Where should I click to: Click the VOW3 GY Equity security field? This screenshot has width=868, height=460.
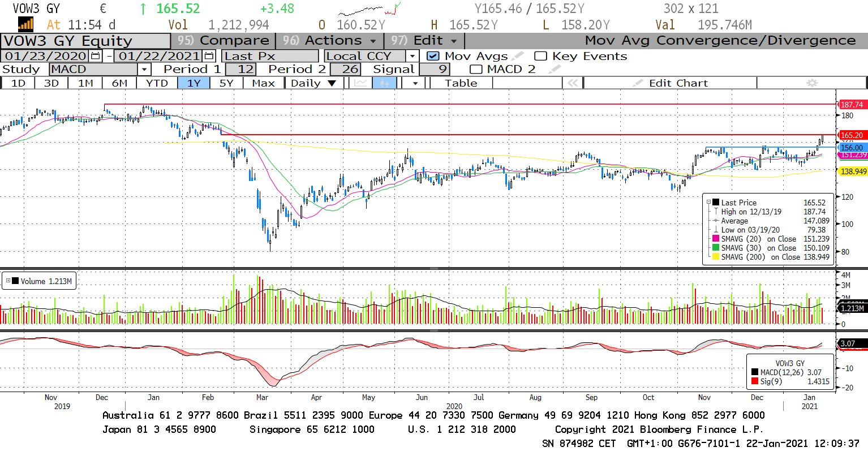click(x=85, y=41)
